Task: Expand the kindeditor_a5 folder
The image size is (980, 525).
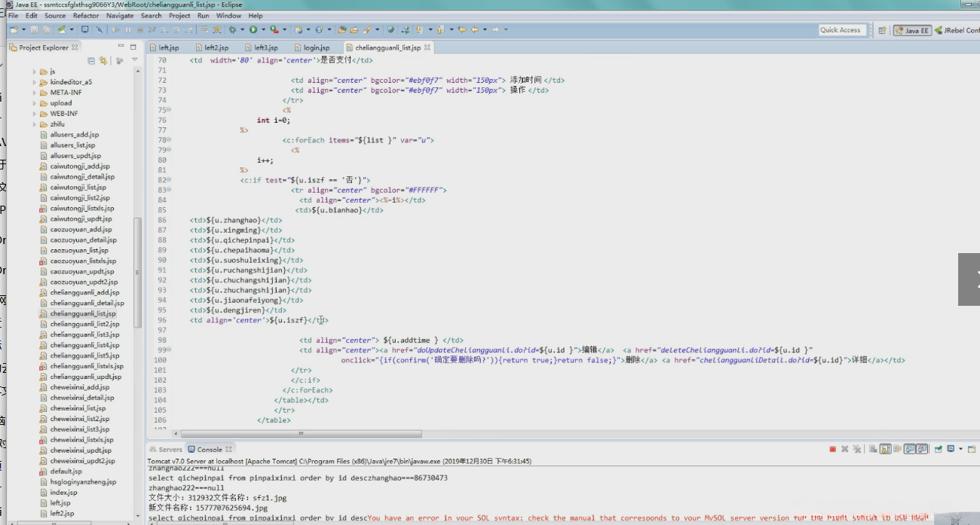Action: (35, 82)
